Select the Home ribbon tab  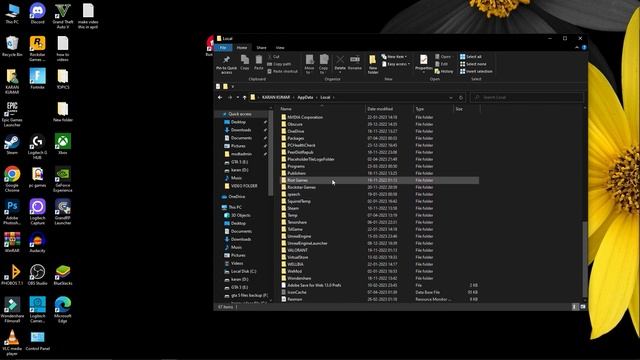(242, 48)
